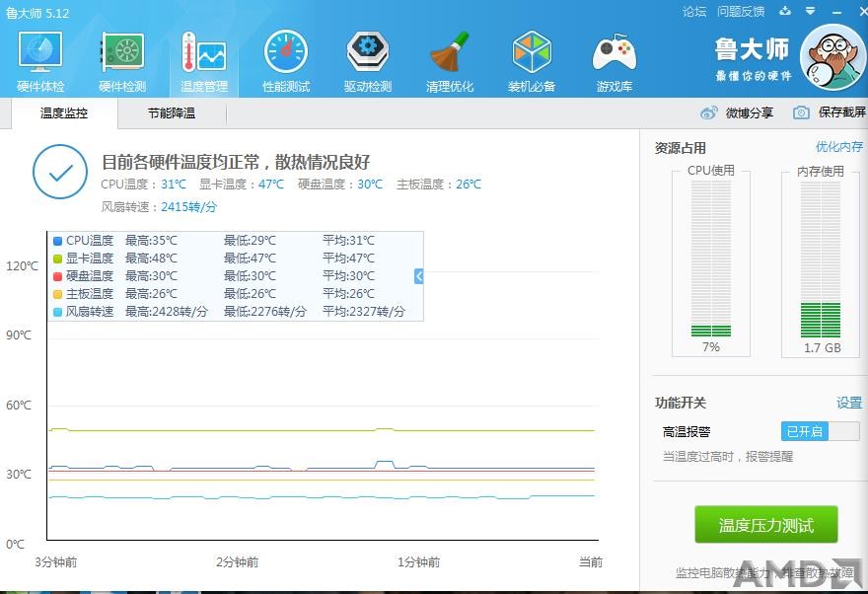
Task: Click 主板温度 value 26℃
Action: (x=469, y=185)
